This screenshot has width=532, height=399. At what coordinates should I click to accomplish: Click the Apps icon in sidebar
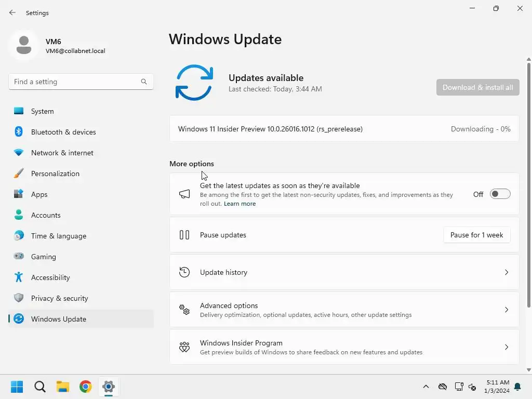coord(19,194)
